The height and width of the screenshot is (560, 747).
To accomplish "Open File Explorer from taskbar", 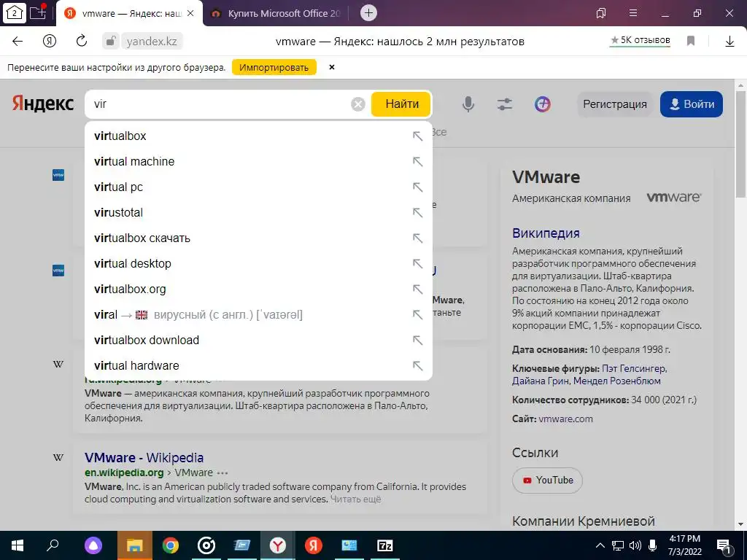I will [x=135, y=545].
